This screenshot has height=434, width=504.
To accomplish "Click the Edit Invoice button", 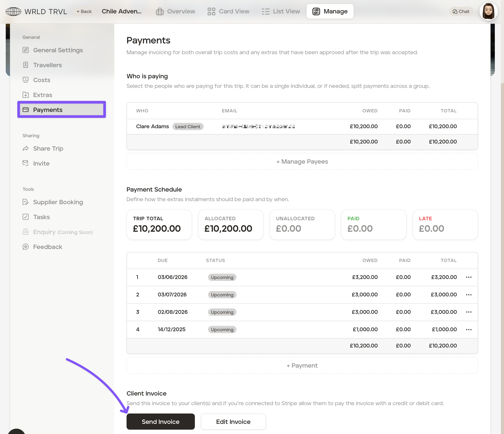I will [233, 422].
